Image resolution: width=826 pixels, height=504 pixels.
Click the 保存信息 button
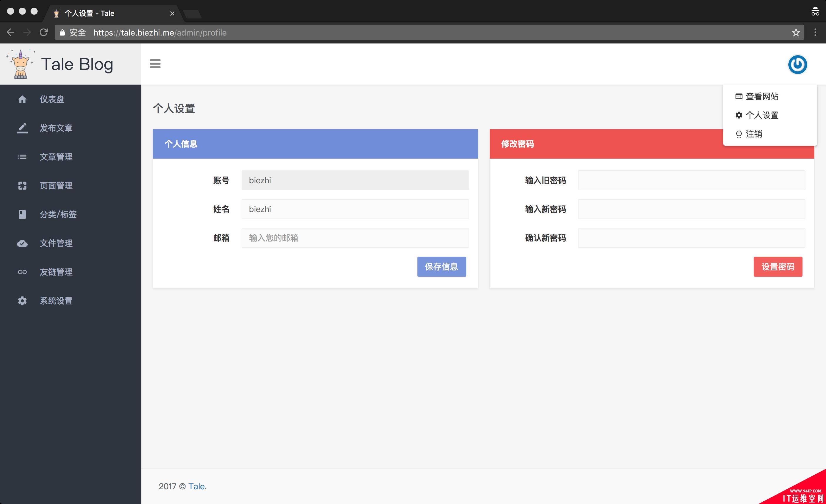(x=442, y=267)
